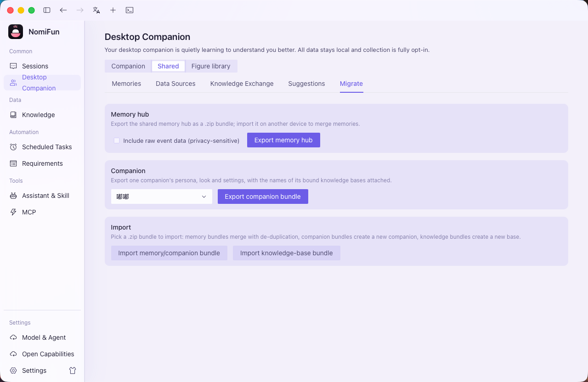Open the translate language icon
The image size is (588, 382).
coord(96,10)
